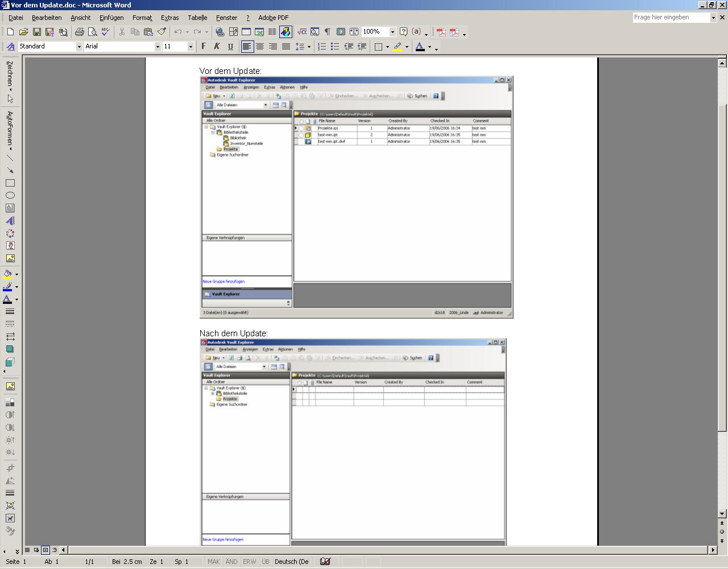Image resolution: width=728 pixels, height=569 pixels.
Task: Open the Einfügen menu
Action: coord(111,18)
